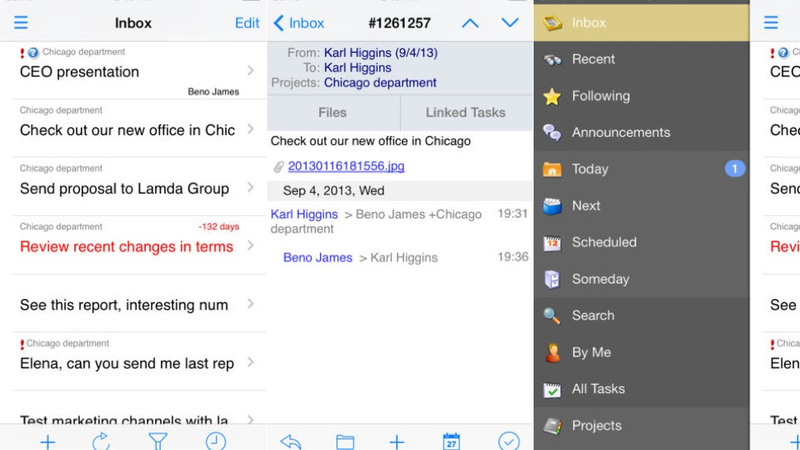
Task: Open hamburger menu in the rightmost screen
Action: click(x=771, y=23)
